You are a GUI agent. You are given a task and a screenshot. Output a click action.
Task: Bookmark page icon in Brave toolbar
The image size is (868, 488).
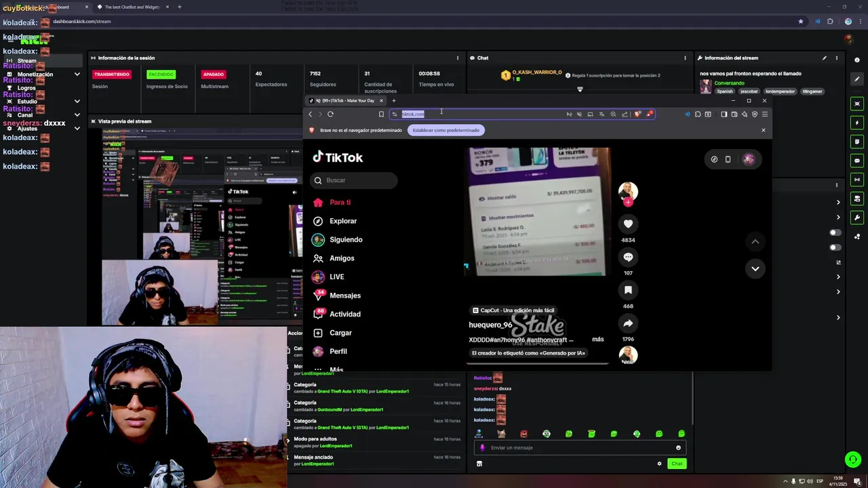point(381,114)
